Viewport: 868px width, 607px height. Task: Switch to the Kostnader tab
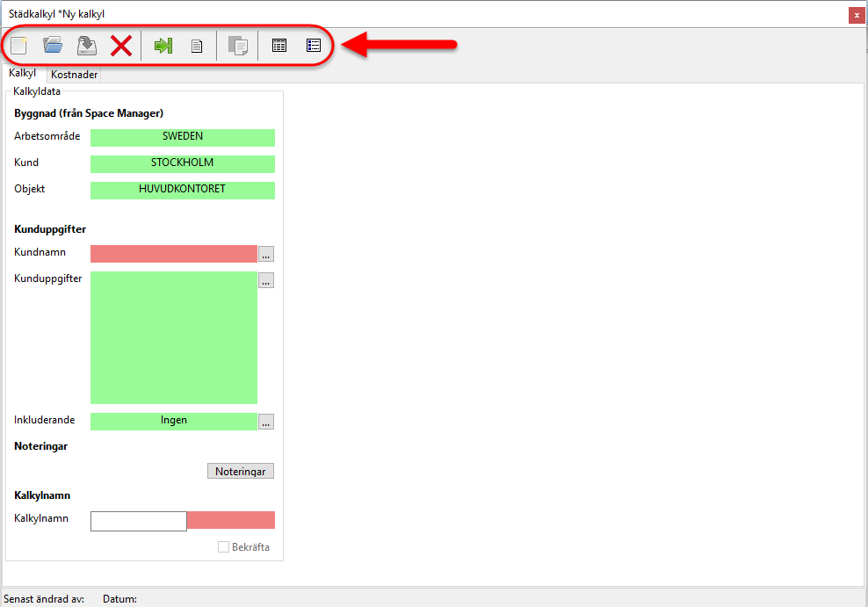point(74,75)
